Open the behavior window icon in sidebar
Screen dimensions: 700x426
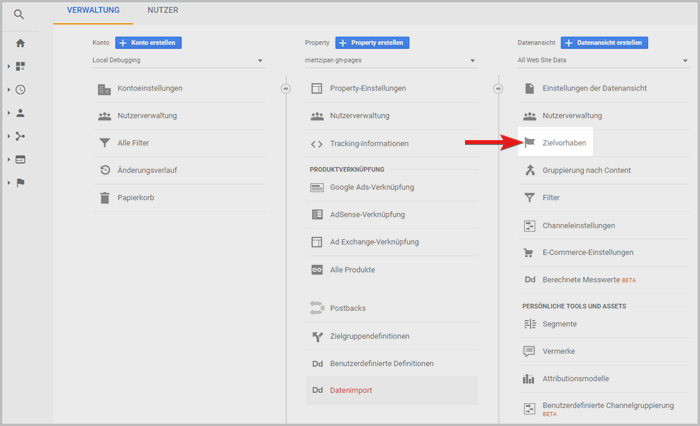click(x=20, y=159)
